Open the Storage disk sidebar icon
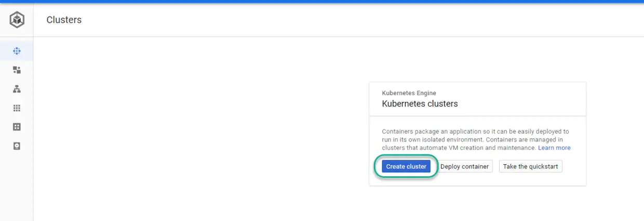This screenshot has height=221, width=644. pyautogui.click(x=17, y=146)
